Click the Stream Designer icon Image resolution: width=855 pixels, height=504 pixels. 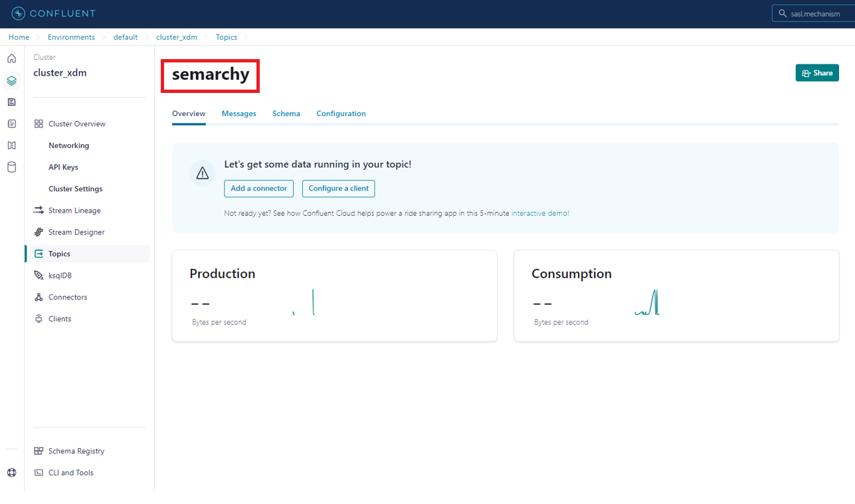coord(39,232)
